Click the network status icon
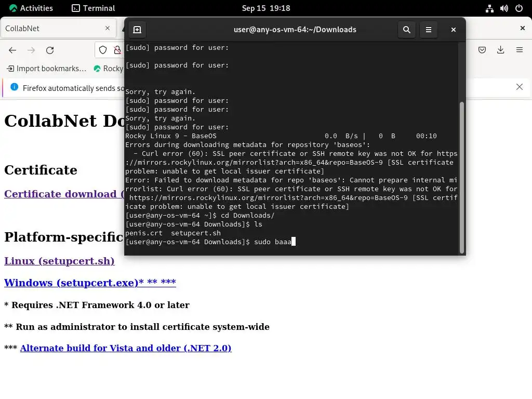 [x=489, y=8]
